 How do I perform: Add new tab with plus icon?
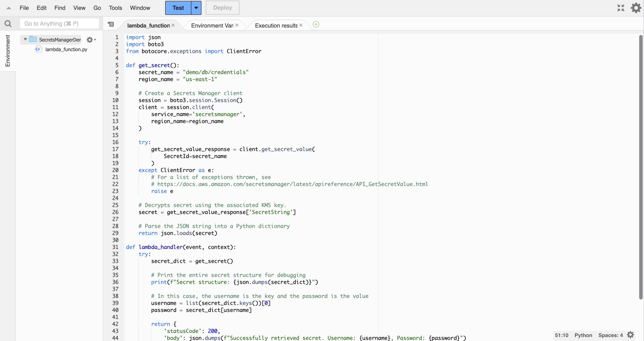coord(316,24)
